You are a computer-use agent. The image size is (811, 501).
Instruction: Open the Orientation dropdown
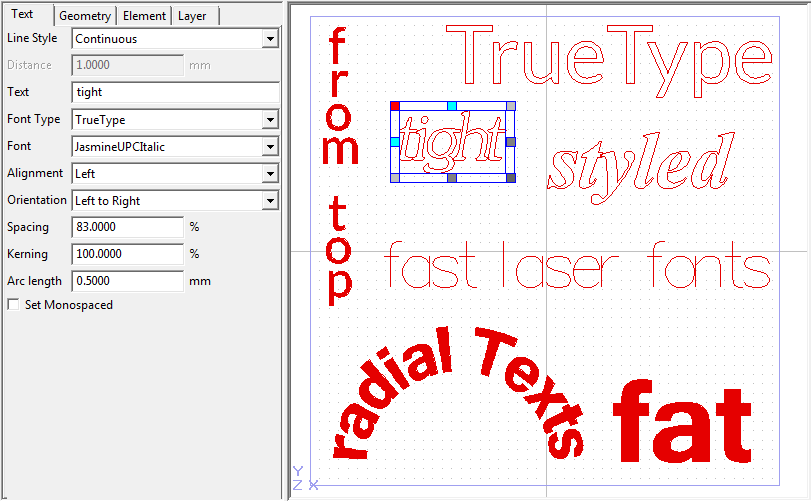click(269, 201)
